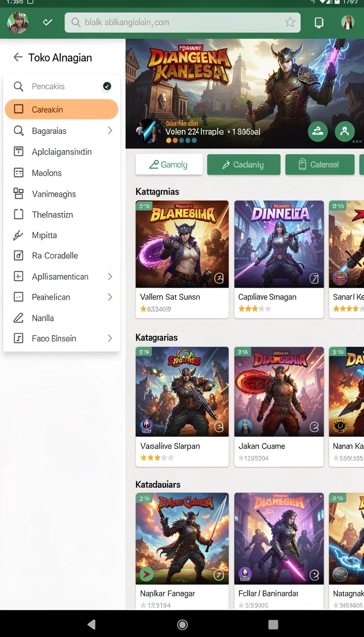Expand the Peanelican chevron
The width and height of the screenshot is (364, 637).
(x=110, y=297)
